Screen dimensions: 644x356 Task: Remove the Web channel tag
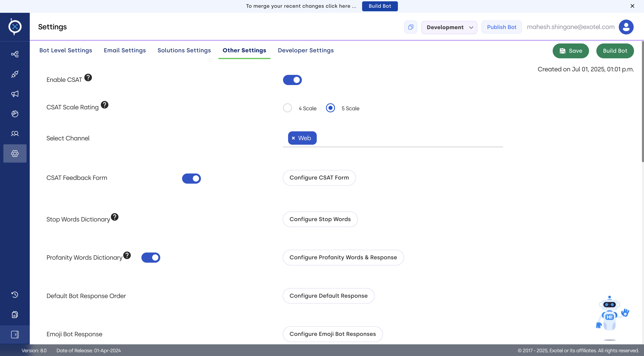tap(293, 138)
